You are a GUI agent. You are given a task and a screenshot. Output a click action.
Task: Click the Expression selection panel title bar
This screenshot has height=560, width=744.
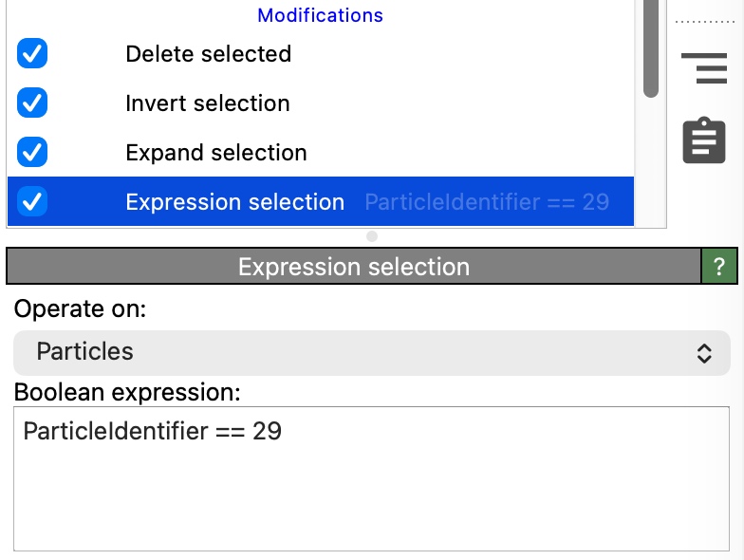[353, 267]
